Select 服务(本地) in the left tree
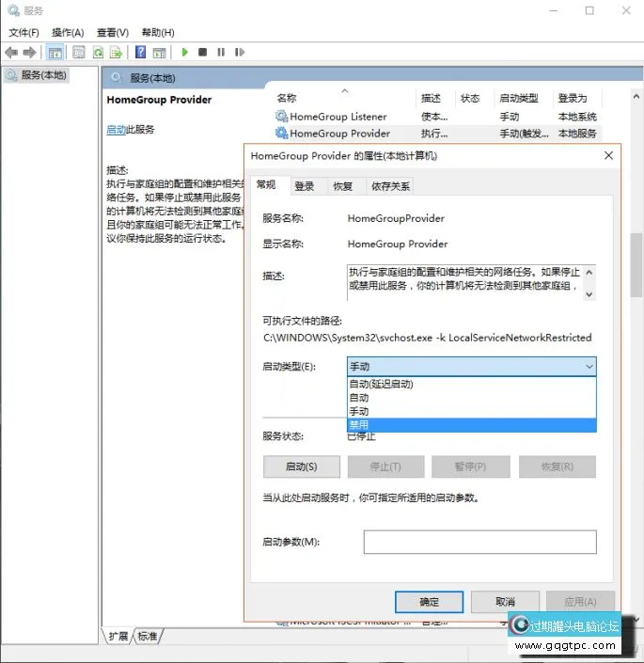Screen dimensions: 644x663 pos(37,75)
